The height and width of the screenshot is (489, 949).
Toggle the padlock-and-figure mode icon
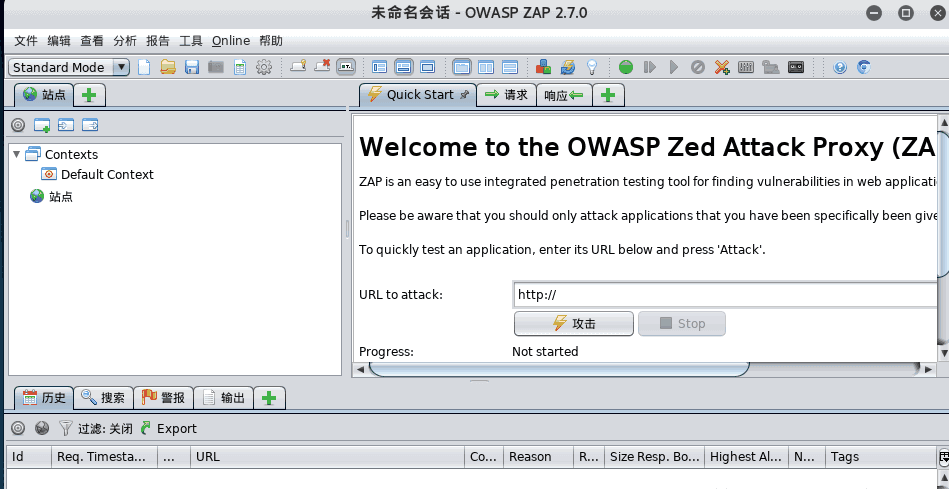pos(770,67)
